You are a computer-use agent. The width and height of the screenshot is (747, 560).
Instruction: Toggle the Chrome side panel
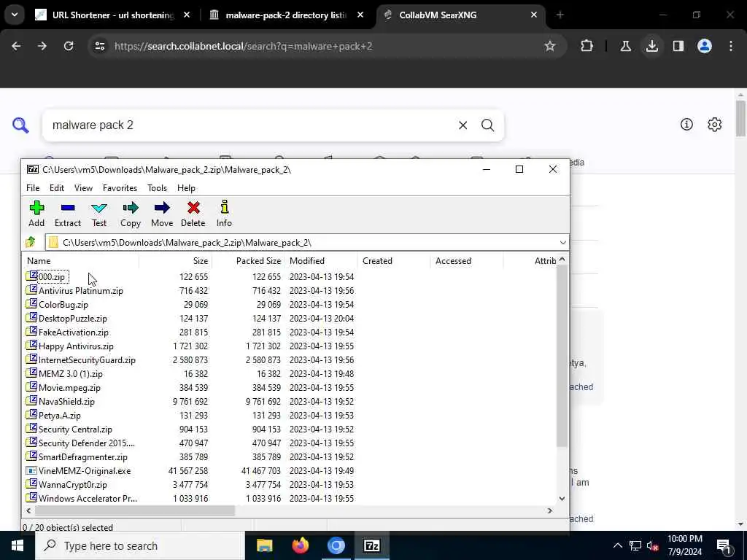coord(678,46)
